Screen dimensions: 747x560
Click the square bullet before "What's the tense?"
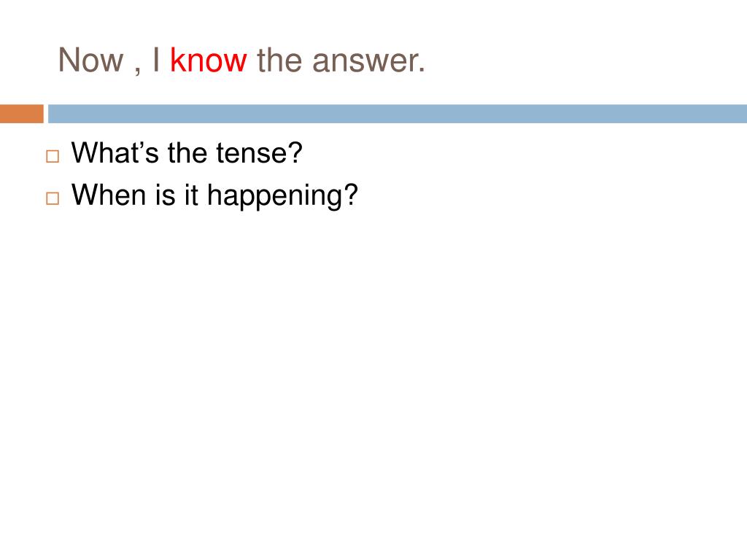click(x=53, y=156)
